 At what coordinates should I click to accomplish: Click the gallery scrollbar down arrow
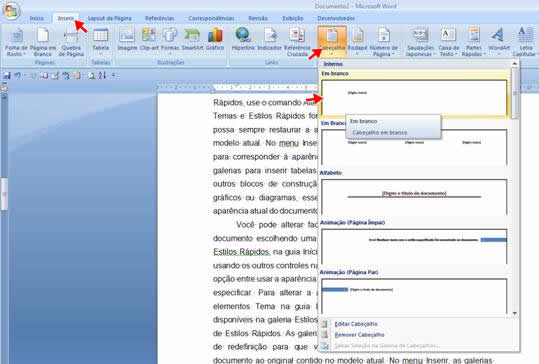tap(515, 313)
